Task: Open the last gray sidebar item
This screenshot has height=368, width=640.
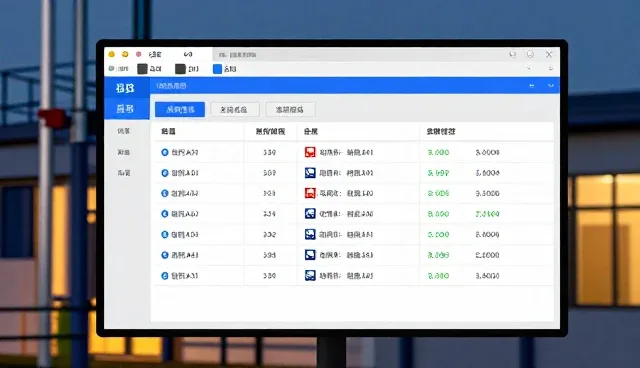Action: pos(124,173)
